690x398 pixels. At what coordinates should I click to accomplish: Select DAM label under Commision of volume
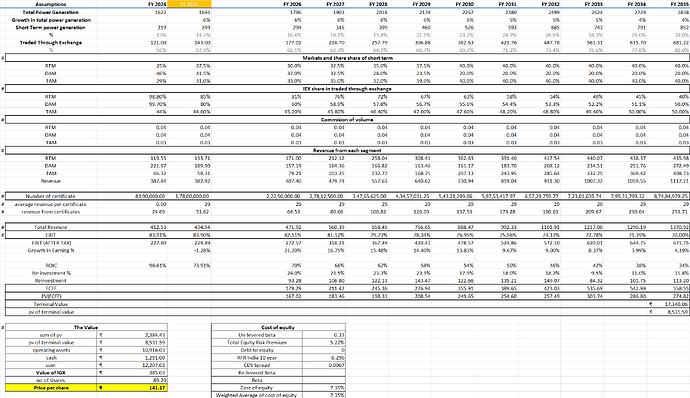(x=51, y=135)
